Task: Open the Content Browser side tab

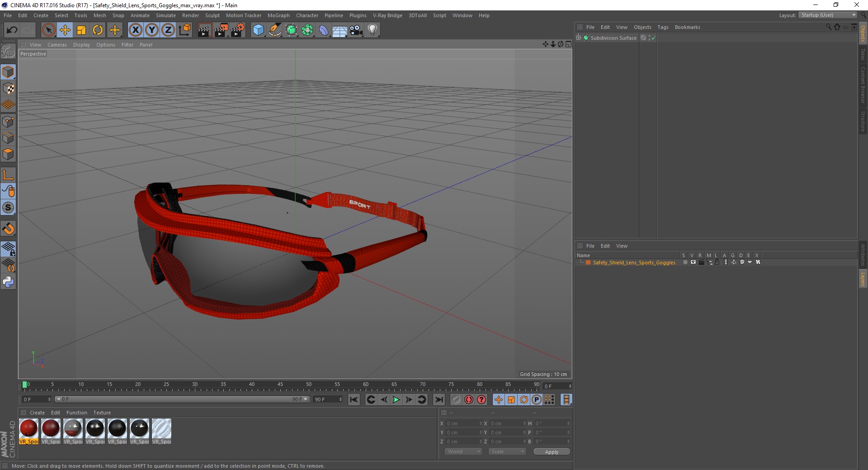Action: (x=863, y=85)
